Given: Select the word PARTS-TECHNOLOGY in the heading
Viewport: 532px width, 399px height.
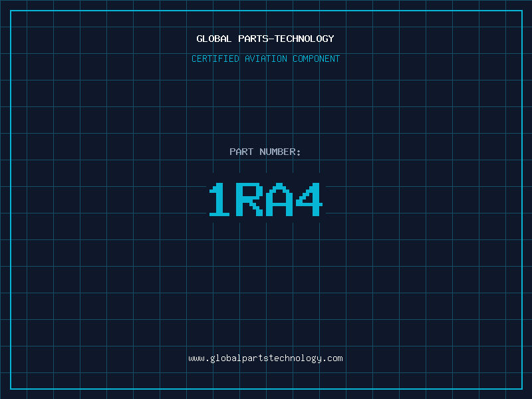Looking at the screenshot, I should [286, 39].
